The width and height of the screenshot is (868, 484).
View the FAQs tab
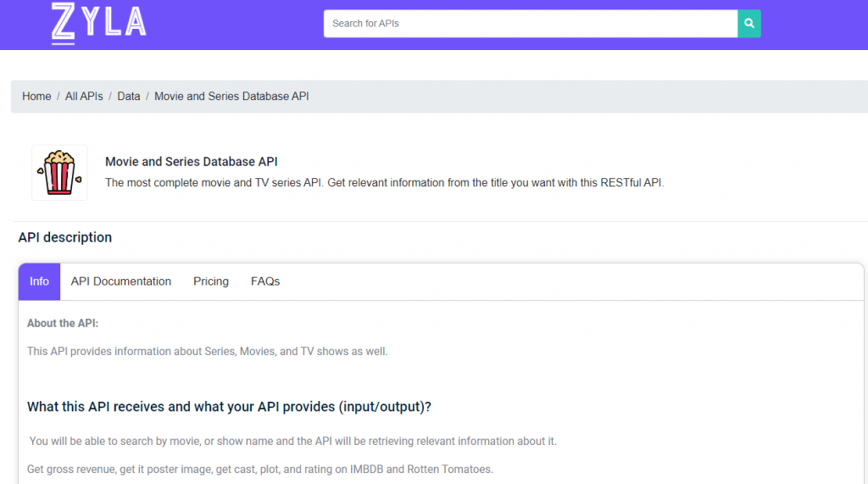[x=265, y=281]
